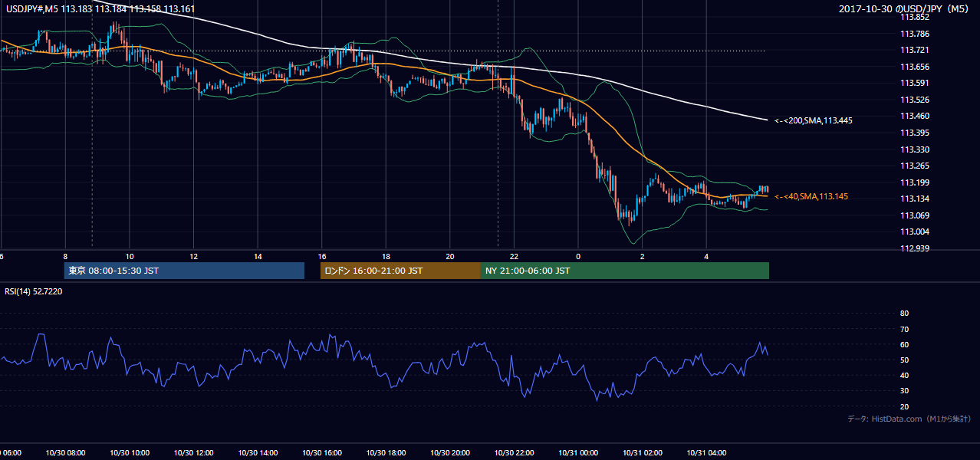Viewport: 980px width, 460px height.
Task: Click the 10/30 20:00 time axis label
Action: coord(450,453)
